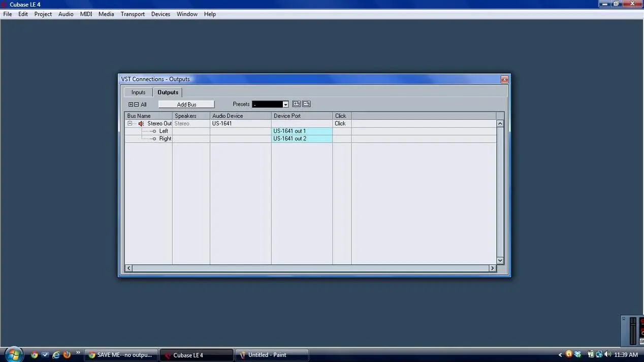Toggle the Click setting for Stereo Out
This screenshot has height=362, width=644.
tap(341, 123)
